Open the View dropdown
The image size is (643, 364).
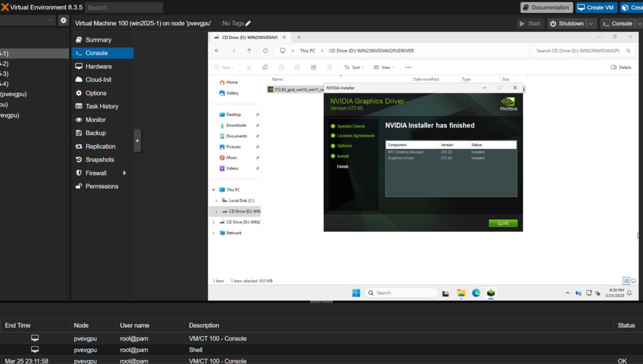click(x=384, y=67)
